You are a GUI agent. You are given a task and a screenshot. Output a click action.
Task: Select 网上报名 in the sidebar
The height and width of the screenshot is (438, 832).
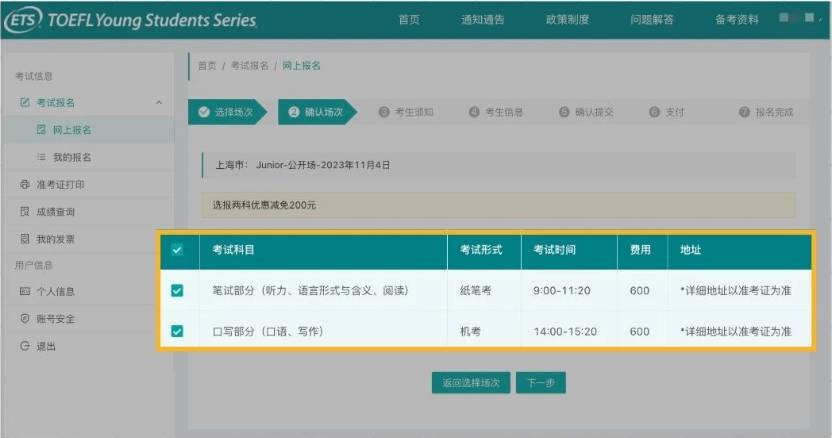point(88,130)
